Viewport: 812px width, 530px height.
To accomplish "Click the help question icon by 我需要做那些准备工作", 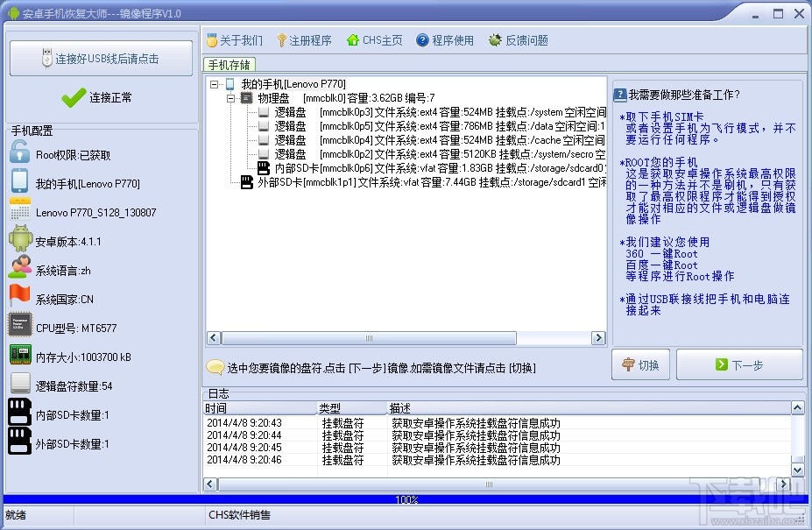I will [x=620, y=95].
